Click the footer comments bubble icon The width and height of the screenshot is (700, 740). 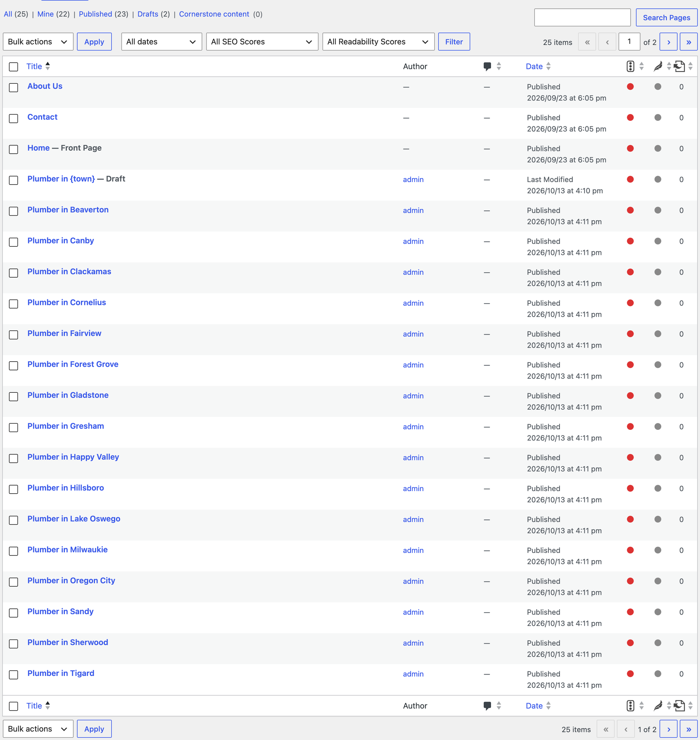487,706
